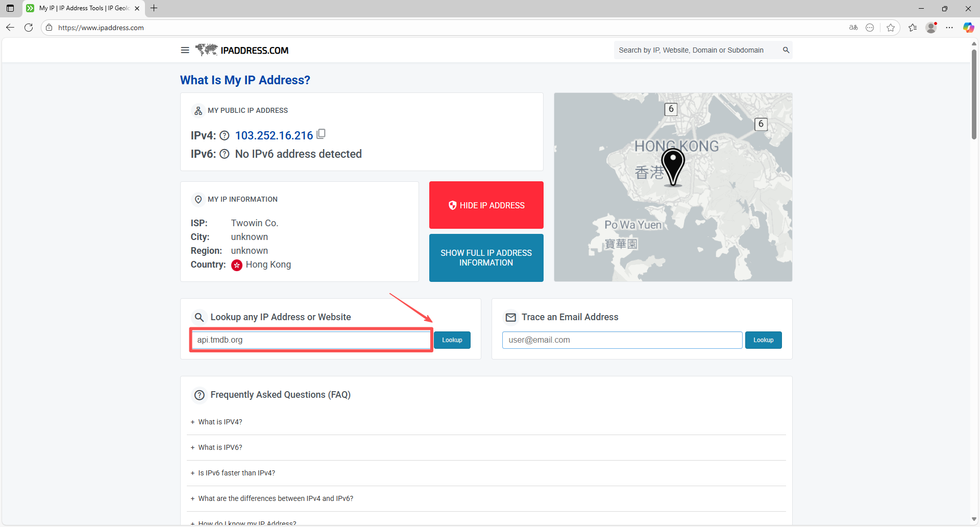Click the HIDE IP ADDRESS button
Screen dimensions: 980x527
[x=486, y=205]
